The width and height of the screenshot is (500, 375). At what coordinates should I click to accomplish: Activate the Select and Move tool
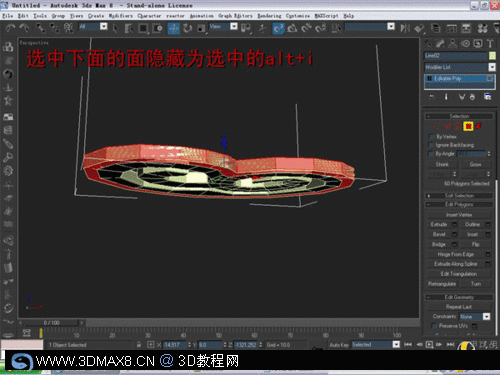(x=174, y=28)
